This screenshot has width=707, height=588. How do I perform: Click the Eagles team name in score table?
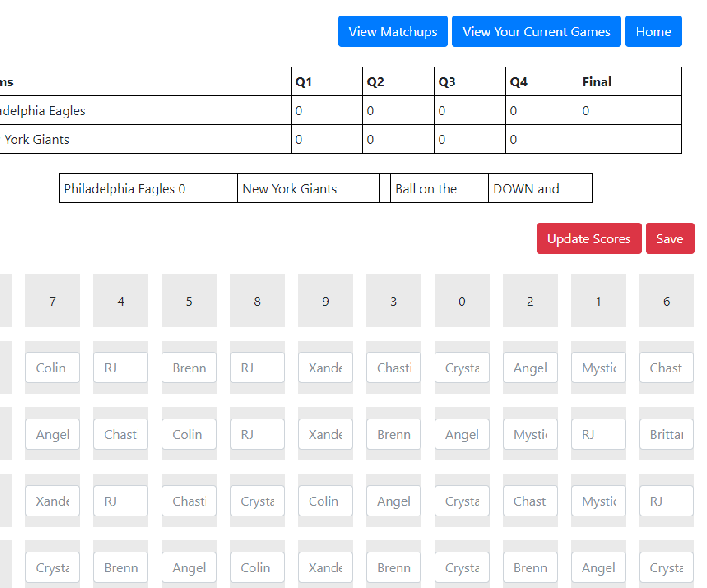[x=145, y=110]
